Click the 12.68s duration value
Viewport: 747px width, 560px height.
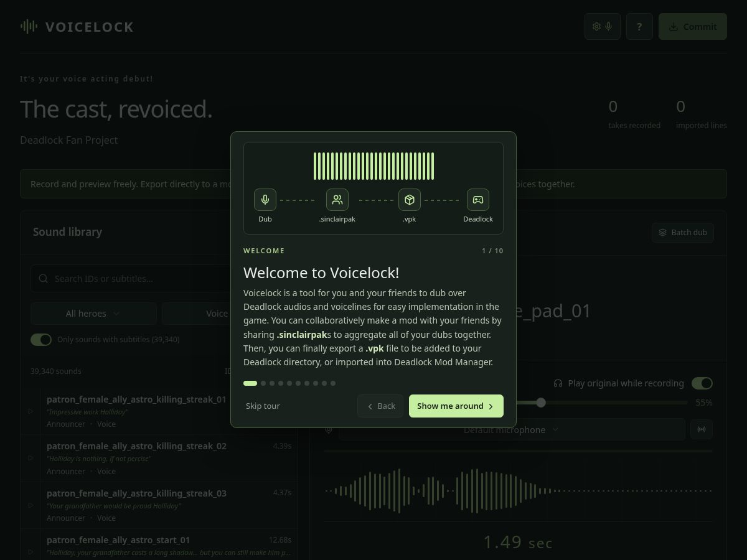pyautogui.click(x=280, y=540)
